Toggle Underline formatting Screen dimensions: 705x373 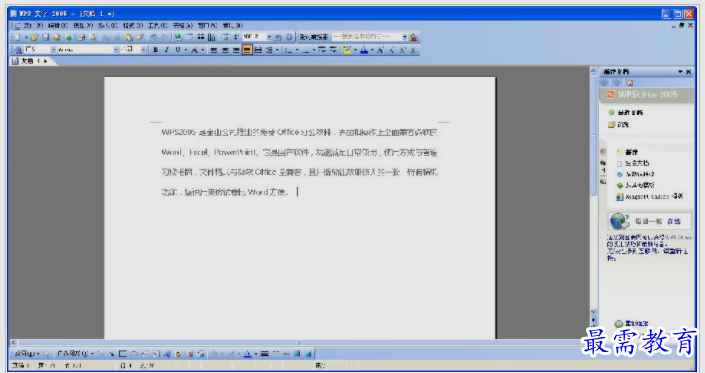click(178, 50)
